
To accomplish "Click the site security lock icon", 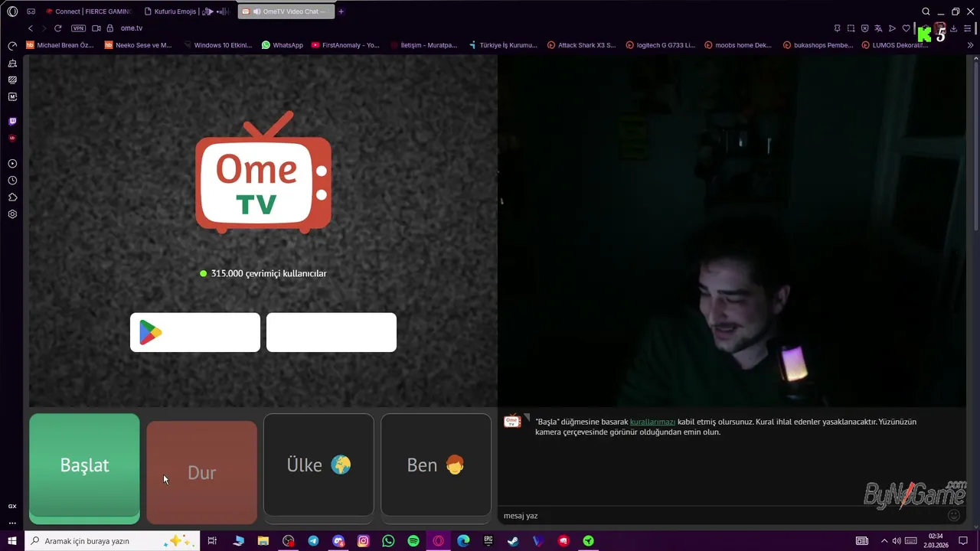I will click(x=110, y=28).
